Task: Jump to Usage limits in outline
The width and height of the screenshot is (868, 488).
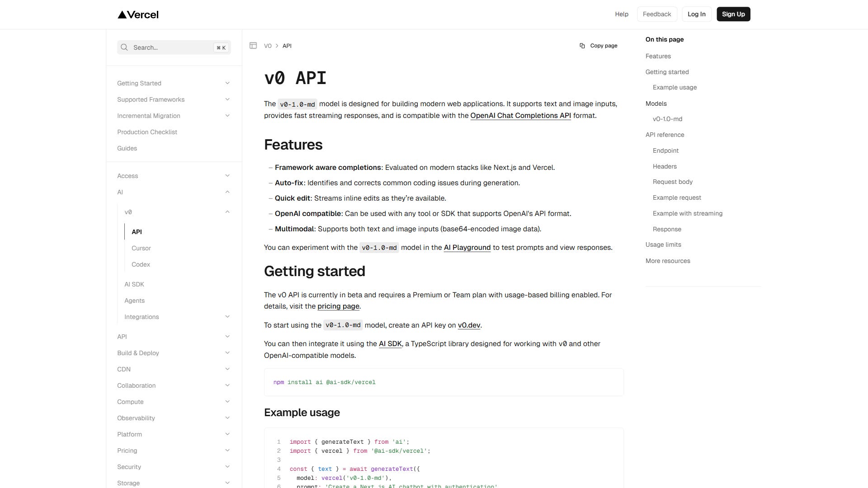Action: point(663,244)
